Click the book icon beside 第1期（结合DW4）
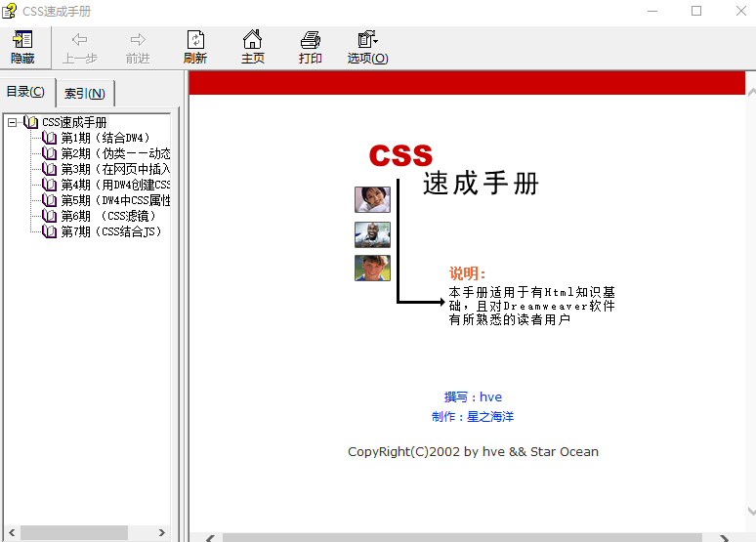 (x=50, y=138)
